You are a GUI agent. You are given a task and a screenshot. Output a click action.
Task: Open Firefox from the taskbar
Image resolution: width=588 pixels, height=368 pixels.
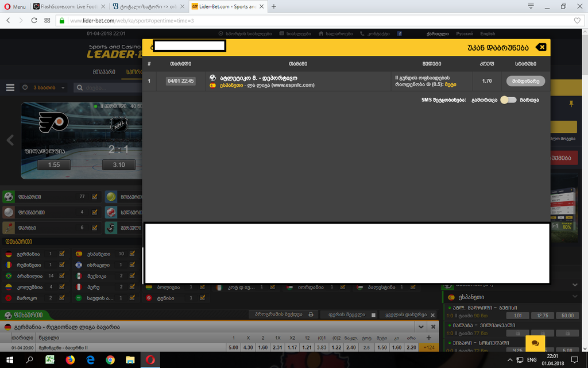click(70, 360)
